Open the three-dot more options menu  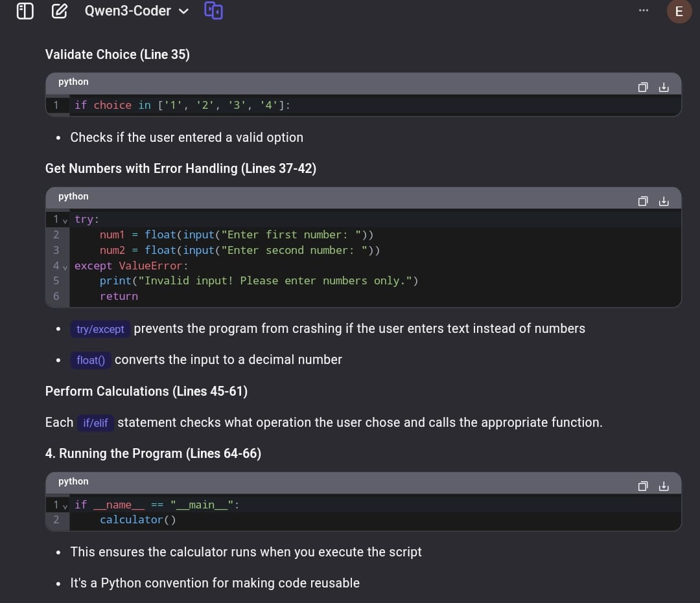pyautogui.click(x=644, y=10)
